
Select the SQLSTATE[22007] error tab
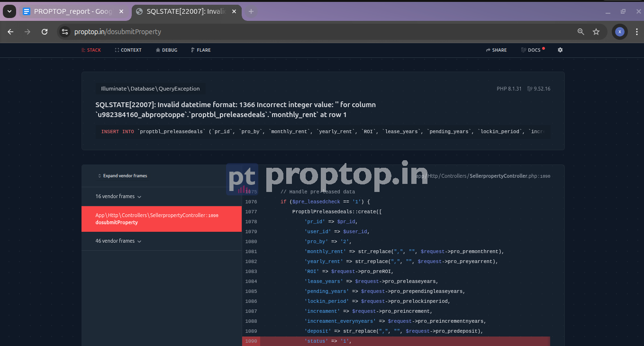coord(187,11)
